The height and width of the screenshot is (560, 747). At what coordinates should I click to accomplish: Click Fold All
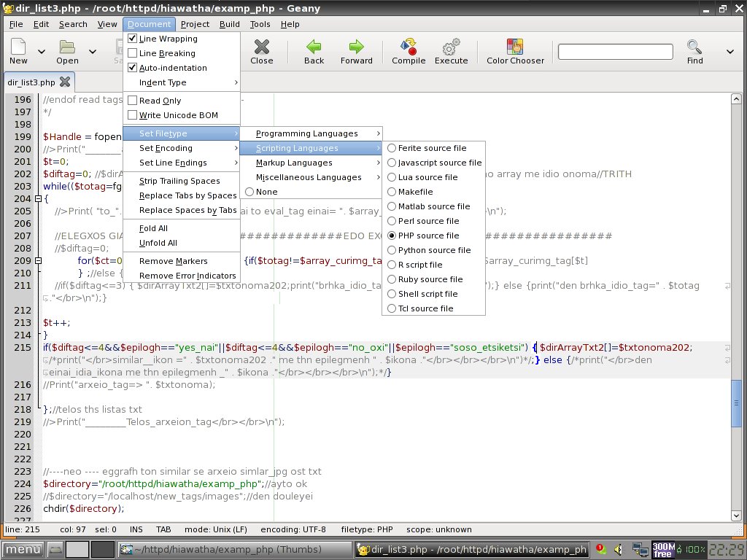[182, 228]
